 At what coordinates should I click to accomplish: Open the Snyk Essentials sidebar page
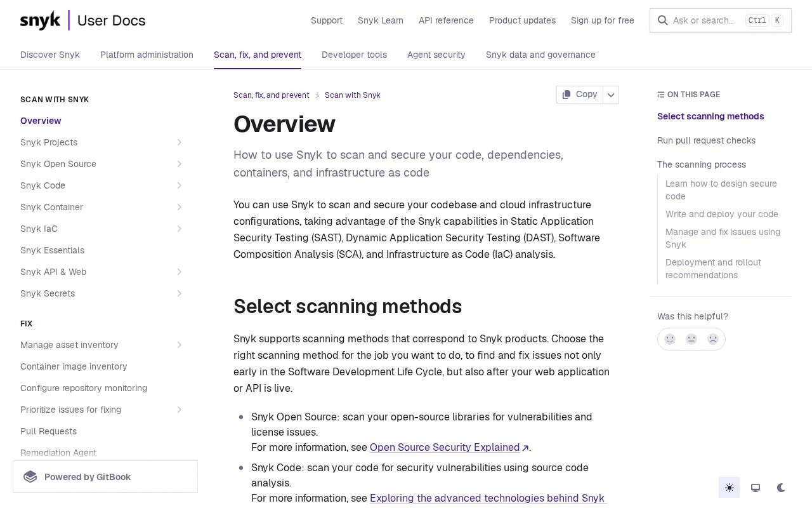(x=52, y=250)
